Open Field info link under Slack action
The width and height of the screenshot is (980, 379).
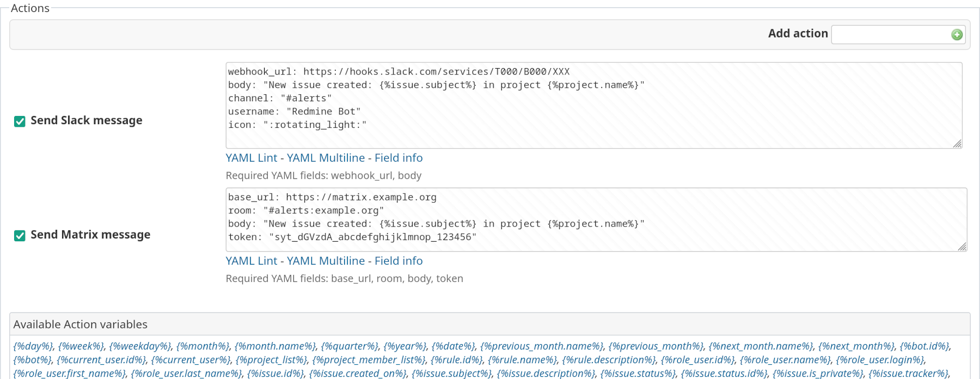point(399,158)
